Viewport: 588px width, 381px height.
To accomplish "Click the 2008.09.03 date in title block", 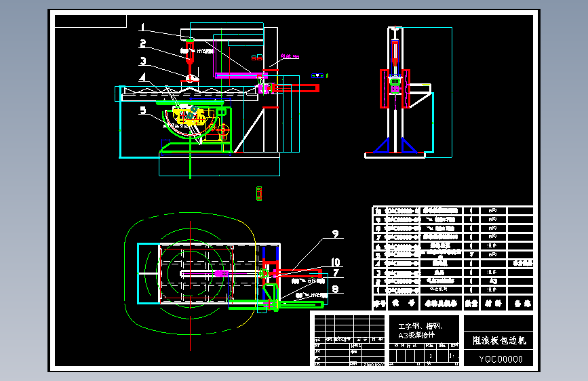I will [x=374, y=365].
